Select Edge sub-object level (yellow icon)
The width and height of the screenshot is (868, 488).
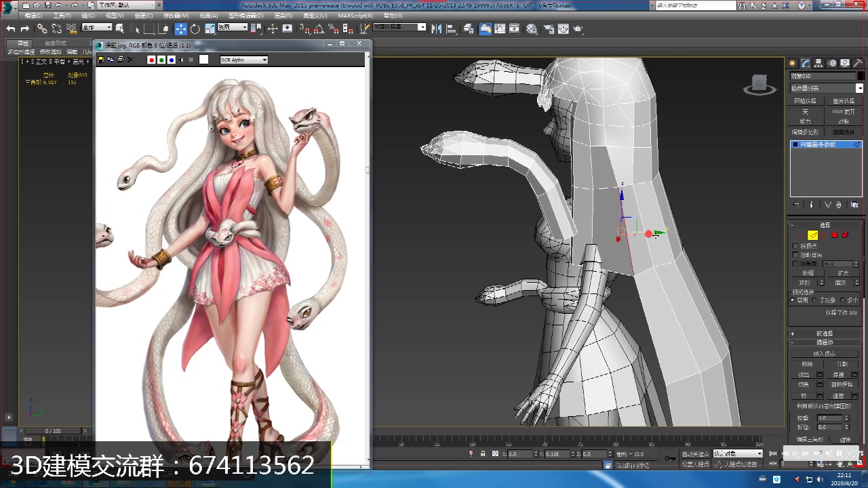point(813,235)
